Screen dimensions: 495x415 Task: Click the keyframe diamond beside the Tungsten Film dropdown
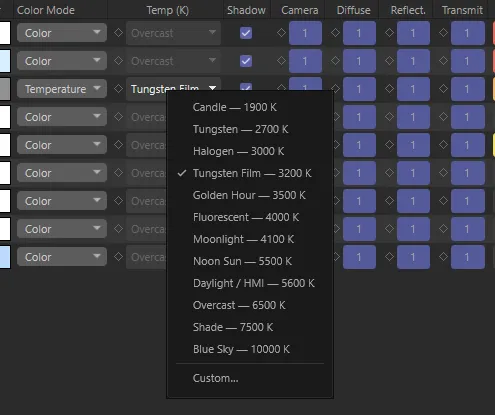118,89
